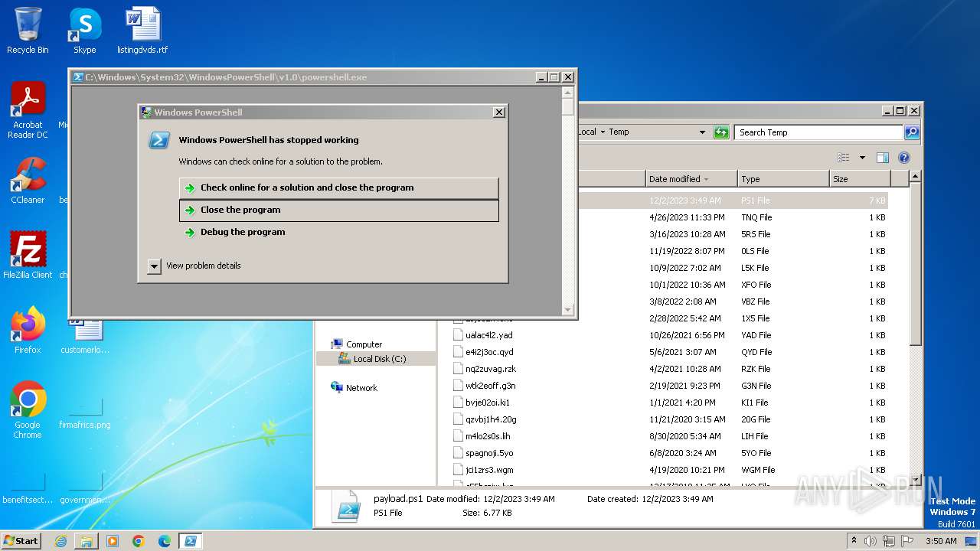This screenshot has width=980, height=551.
Task: Open Google Chrome desktop shortcut
Action: point(28,410)
